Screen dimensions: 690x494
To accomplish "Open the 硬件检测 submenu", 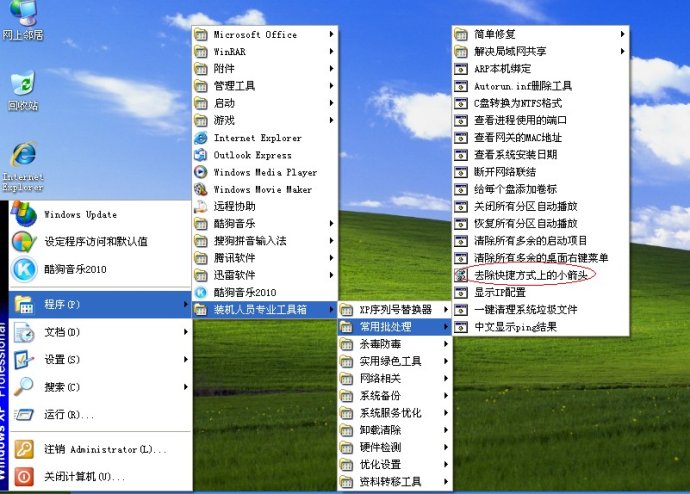I will click(x=395, y=447).
